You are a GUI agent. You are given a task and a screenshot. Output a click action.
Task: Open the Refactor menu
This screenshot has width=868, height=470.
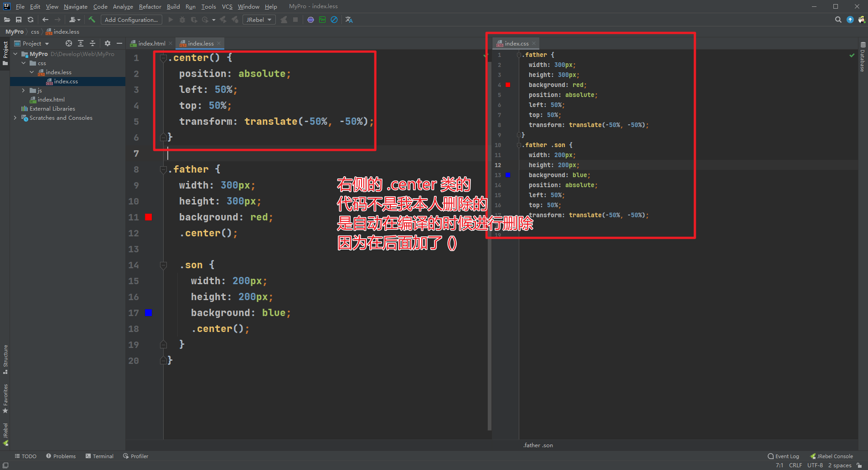click(x=150, y=6)
